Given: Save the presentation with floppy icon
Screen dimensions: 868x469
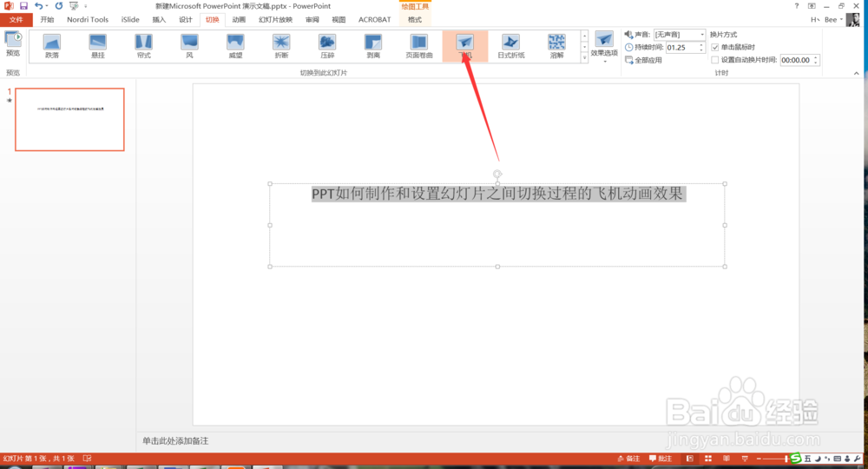Looking at the screenshot, I should [x=23, y=5].
